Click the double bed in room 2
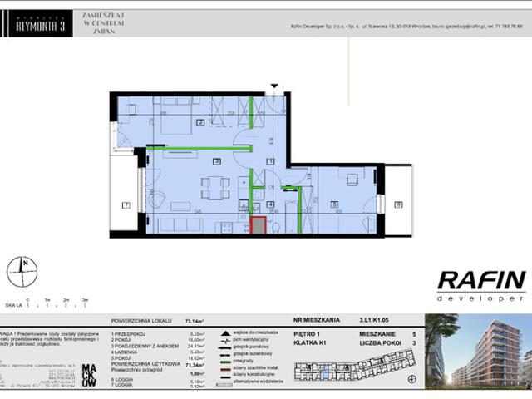The image size is (532, 399). coord(176,116)
